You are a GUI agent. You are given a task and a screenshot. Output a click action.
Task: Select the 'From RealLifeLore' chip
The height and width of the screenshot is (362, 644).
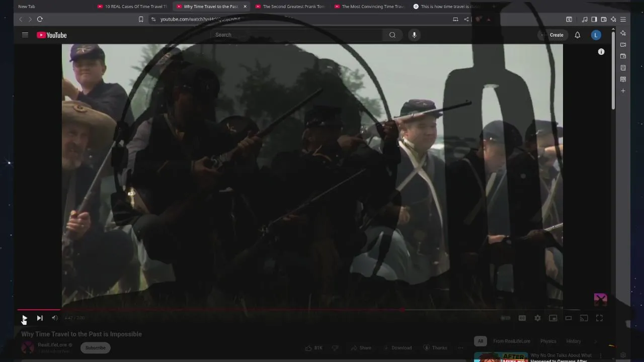512,341
